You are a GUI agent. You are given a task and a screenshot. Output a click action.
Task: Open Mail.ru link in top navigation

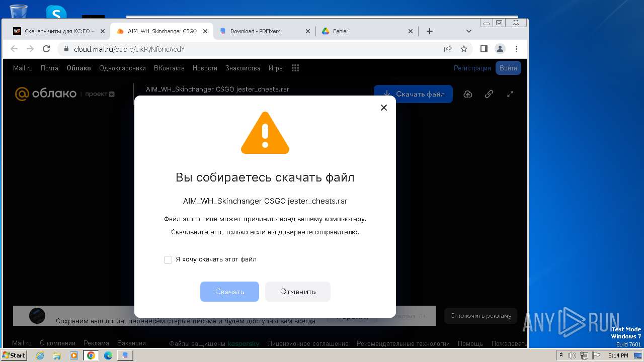coord(23,68)
